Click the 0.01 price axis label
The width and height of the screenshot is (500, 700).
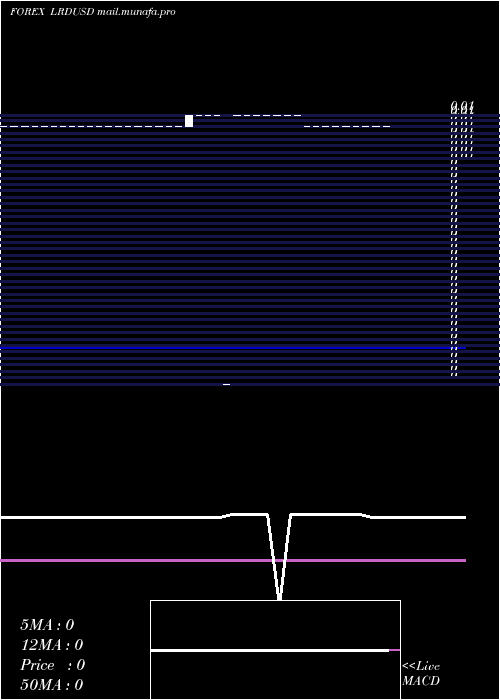coord(462,107)
